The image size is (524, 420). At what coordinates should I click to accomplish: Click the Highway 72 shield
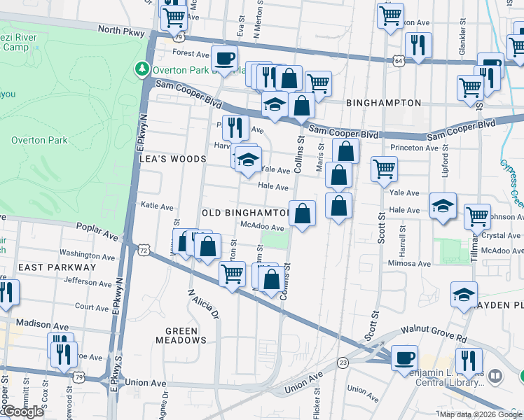(x=144, y=249)
